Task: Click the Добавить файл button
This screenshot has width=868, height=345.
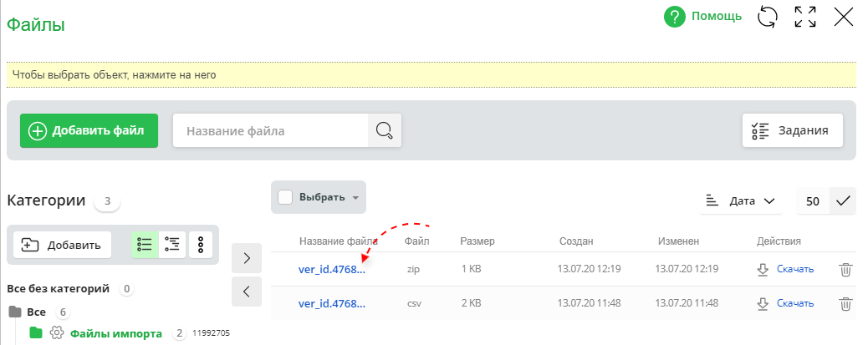Action: tap(89, 130)
